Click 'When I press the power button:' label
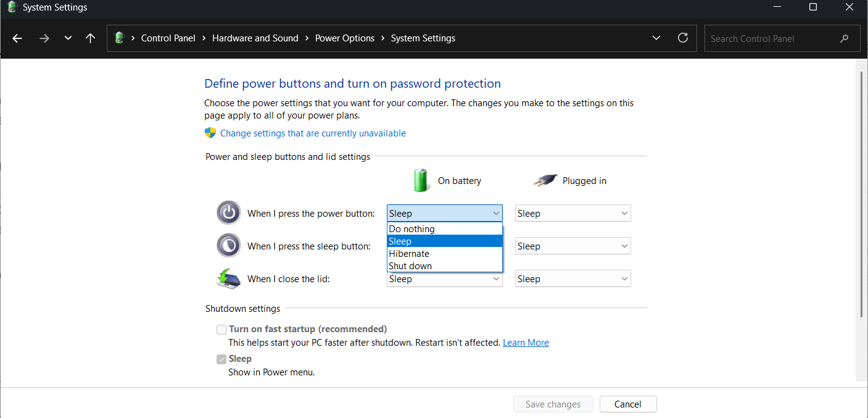The height and width of the screenshot is (418, 868). pos(311,214)
